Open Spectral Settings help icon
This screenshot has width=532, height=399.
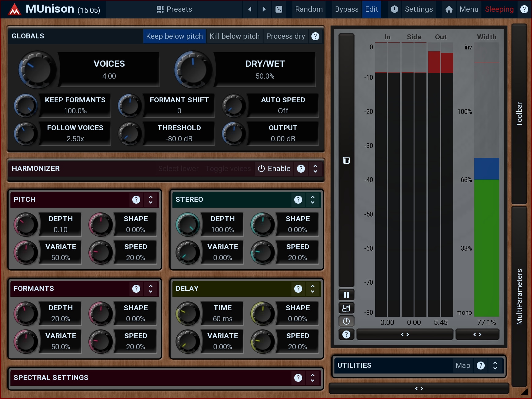tap(298, 378)
